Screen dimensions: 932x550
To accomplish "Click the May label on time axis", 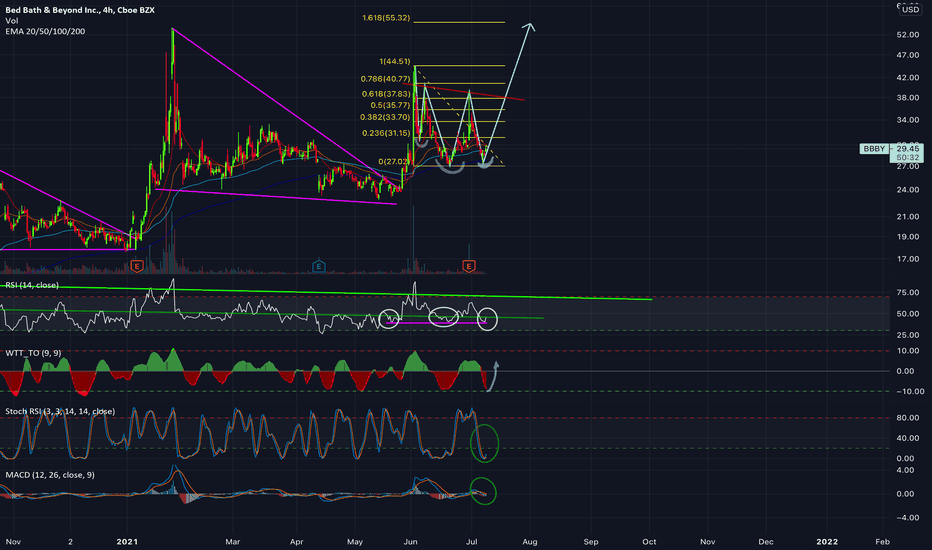I will 355,542.
